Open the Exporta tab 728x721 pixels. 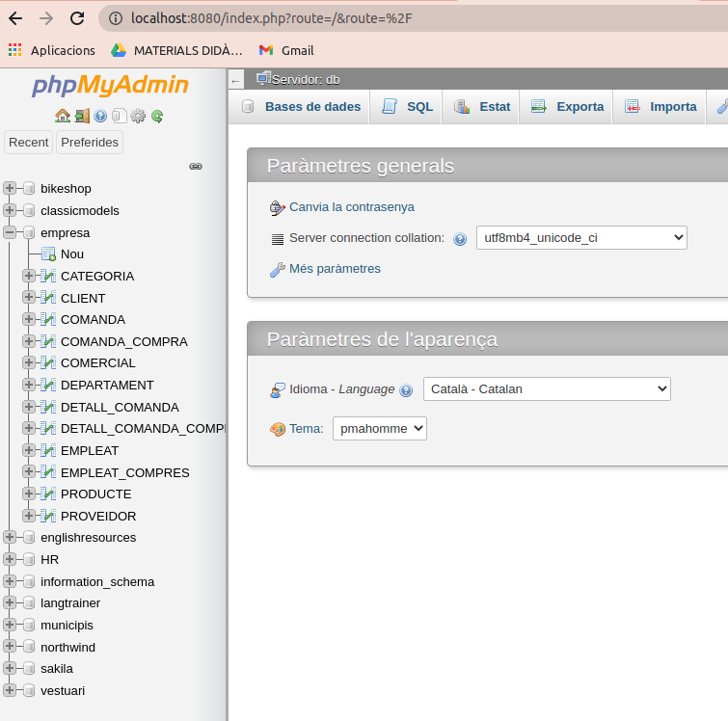coord(568,107)
